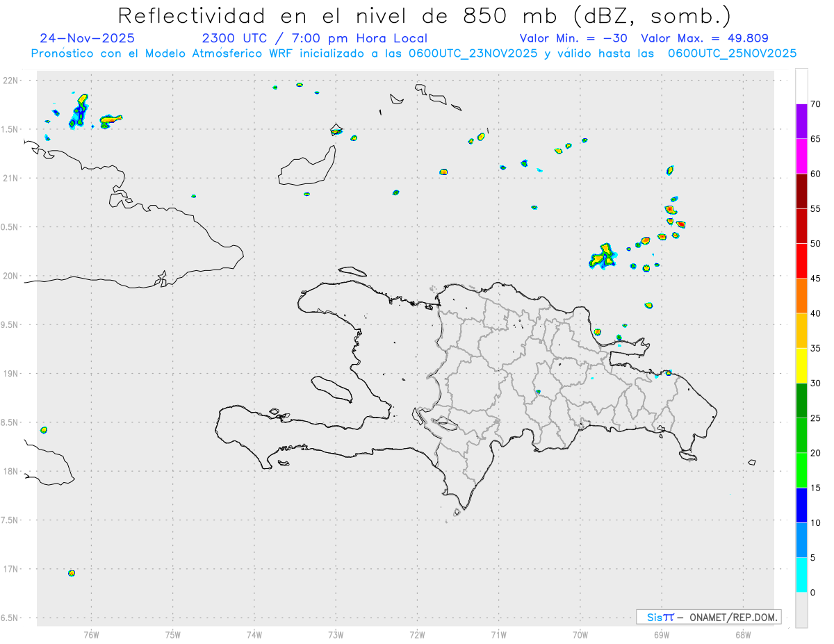Click the '70' value on the color scale

tap(815, 104)
